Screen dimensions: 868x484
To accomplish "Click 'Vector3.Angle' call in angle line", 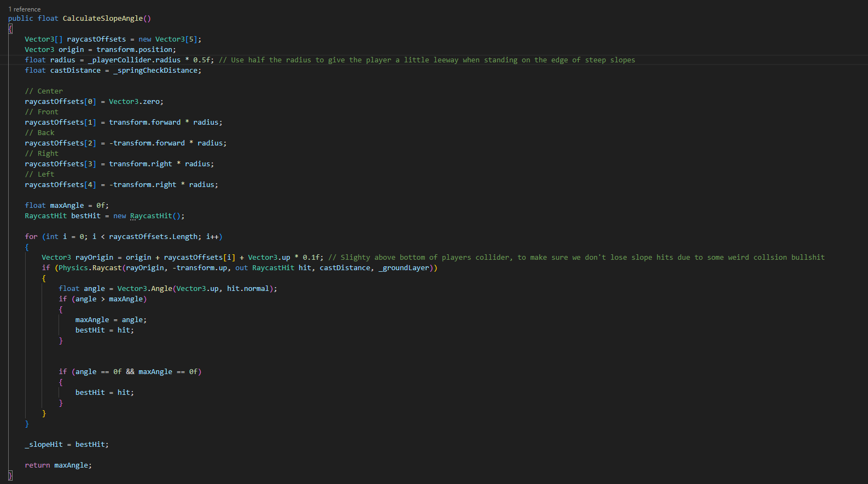I will pyautogui.click(x=145, y=289).
